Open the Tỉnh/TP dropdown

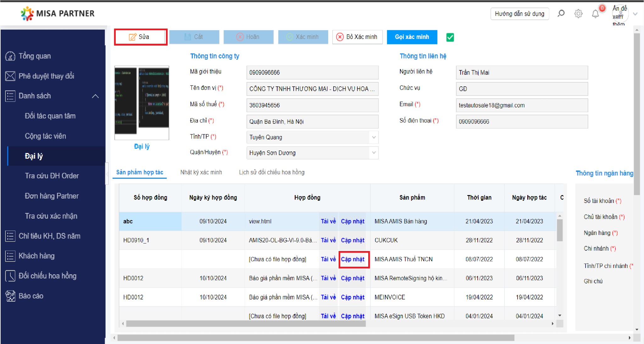[374, 137]
